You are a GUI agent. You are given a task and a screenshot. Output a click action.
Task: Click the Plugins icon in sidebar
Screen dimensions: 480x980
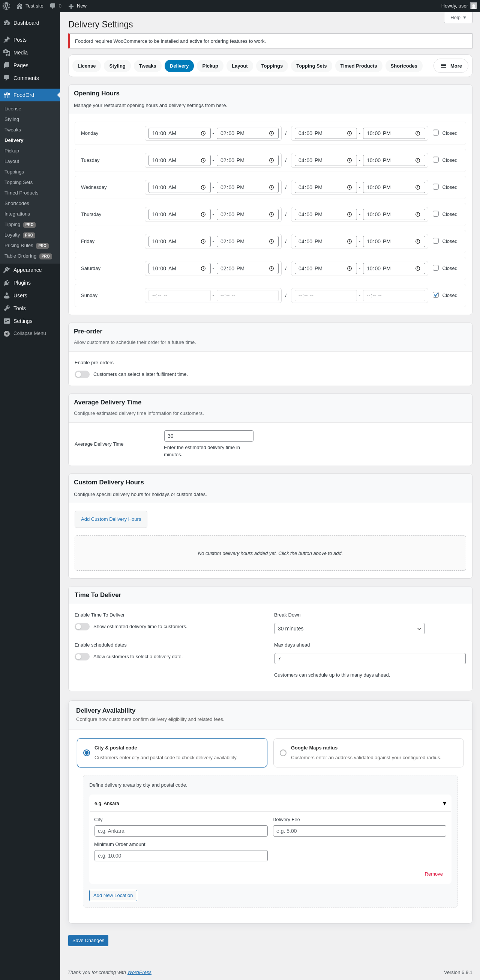click(x=7, y=283)
